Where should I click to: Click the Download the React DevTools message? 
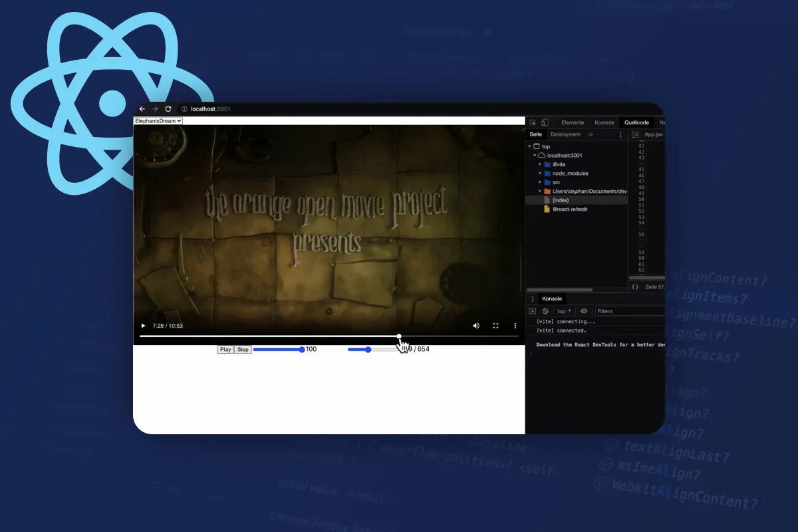tap(600, 345)
